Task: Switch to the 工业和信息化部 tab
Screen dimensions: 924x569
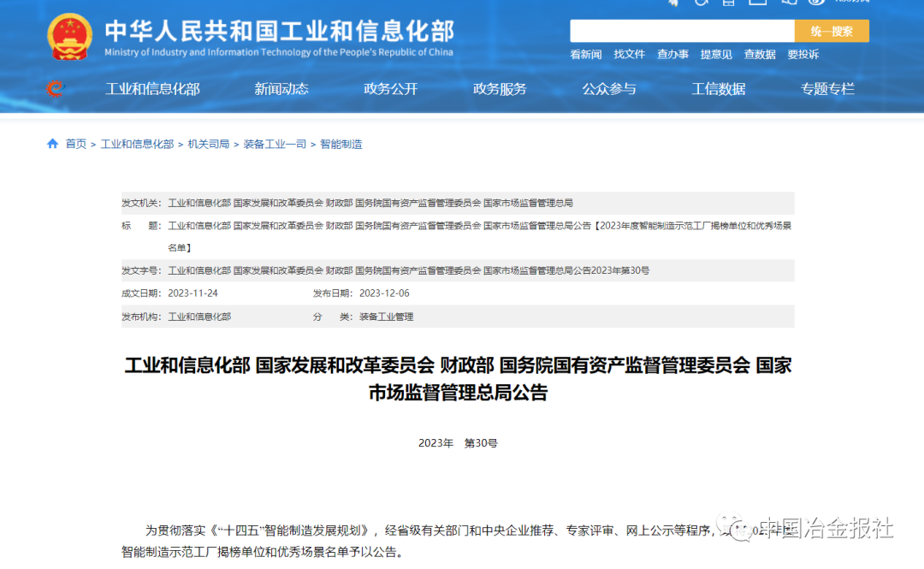Action: pyautogui.click(x=152, y=89)
